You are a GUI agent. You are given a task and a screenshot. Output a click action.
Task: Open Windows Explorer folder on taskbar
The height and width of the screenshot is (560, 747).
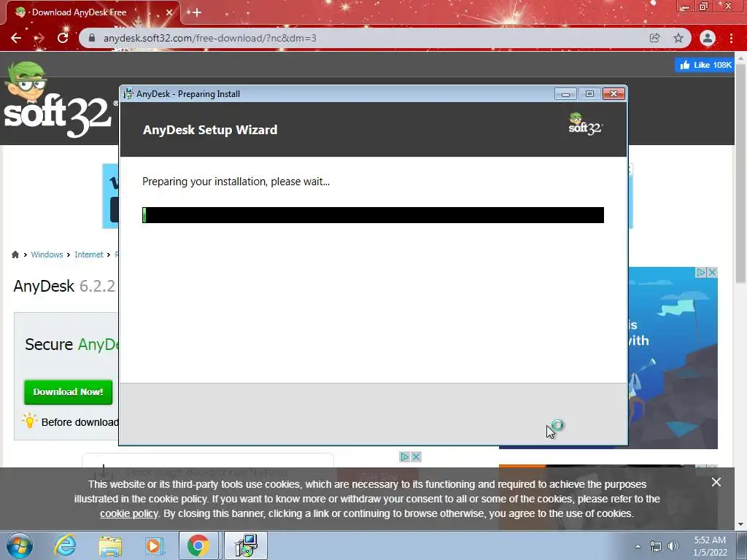110,545
